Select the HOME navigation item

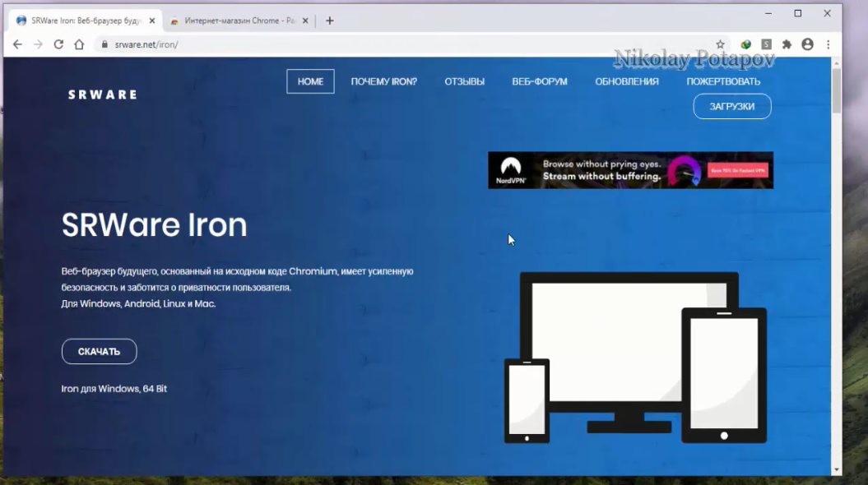(310, 81)
